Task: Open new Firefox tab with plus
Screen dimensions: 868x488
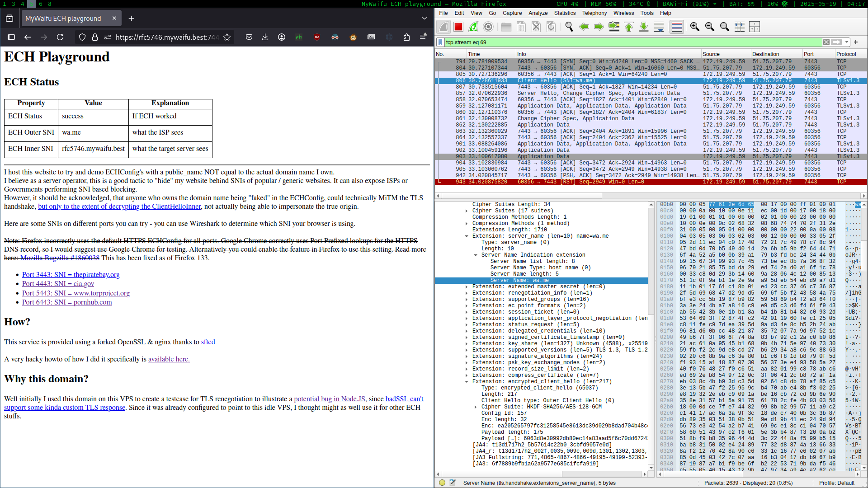Action: (132, 19)
